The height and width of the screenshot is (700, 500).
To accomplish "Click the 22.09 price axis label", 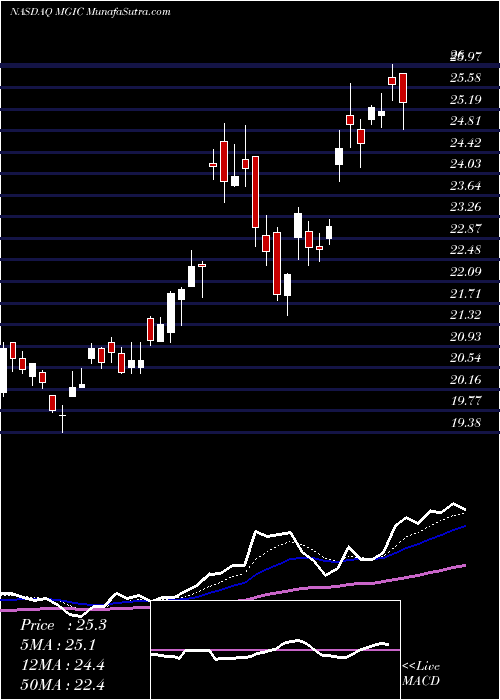I will point(466,272).
